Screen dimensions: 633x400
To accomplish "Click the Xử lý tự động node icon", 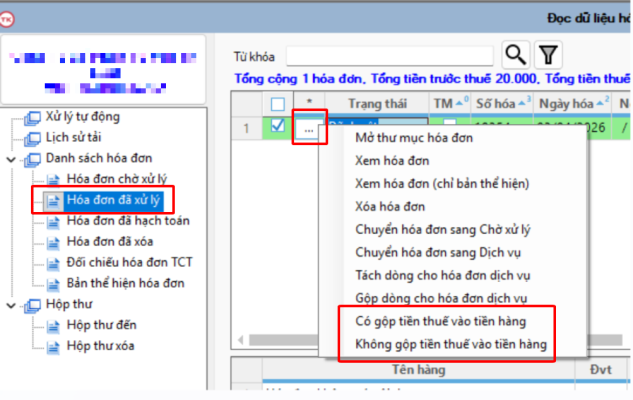I will pyautogui.click(x=32, y=117).
